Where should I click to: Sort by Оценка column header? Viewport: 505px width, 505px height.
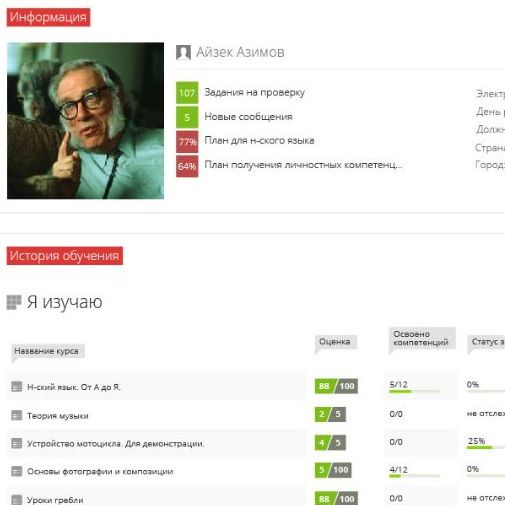click(x=335, y=342)
